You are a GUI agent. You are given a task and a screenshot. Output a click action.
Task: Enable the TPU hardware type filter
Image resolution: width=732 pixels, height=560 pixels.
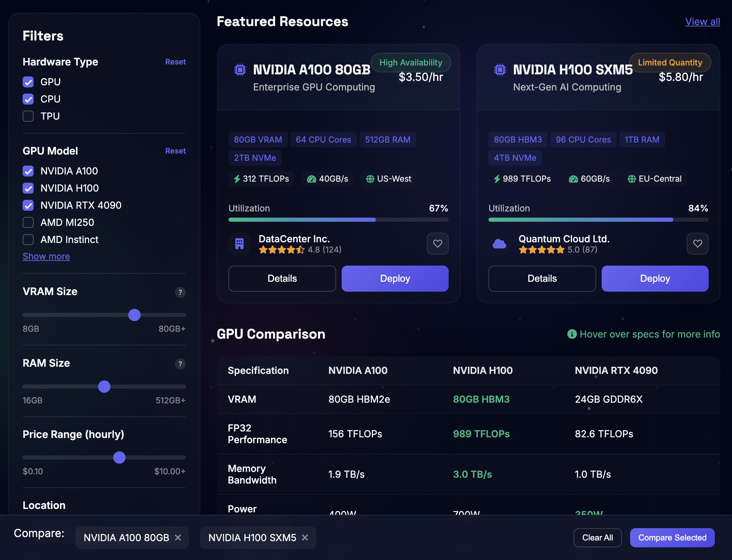click(x=28, y=116)
